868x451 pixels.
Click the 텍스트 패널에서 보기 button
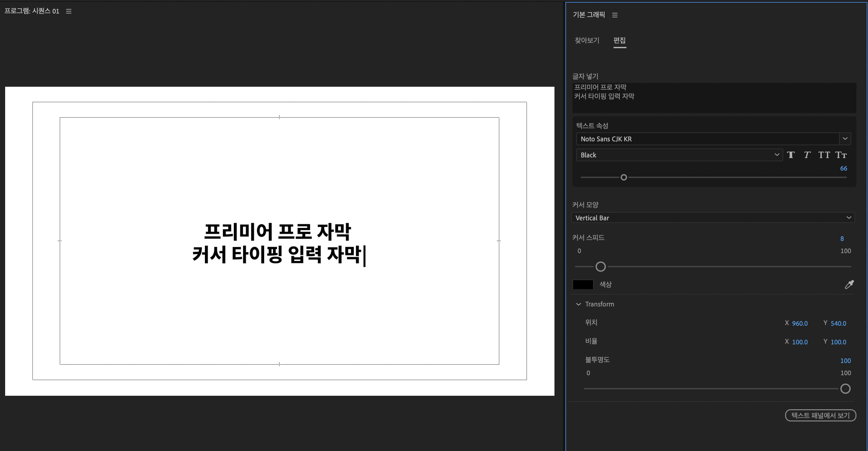820,415
